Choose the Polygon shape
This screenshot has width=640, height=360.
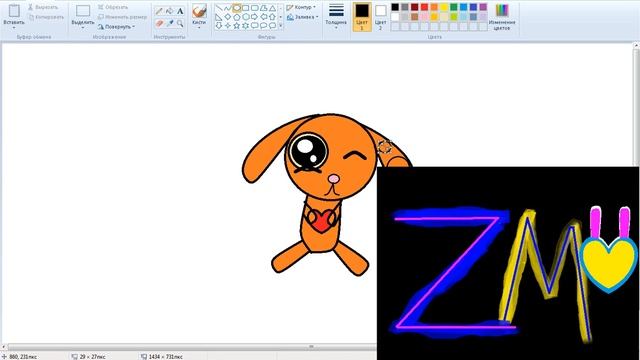click(264, 8)
